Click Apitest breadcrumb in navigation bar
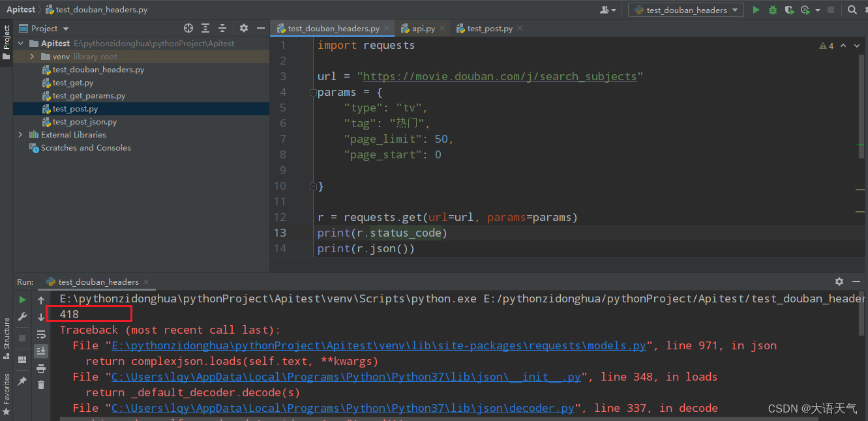868x421 pixels. pyautogui.click(x=21, y=10)
